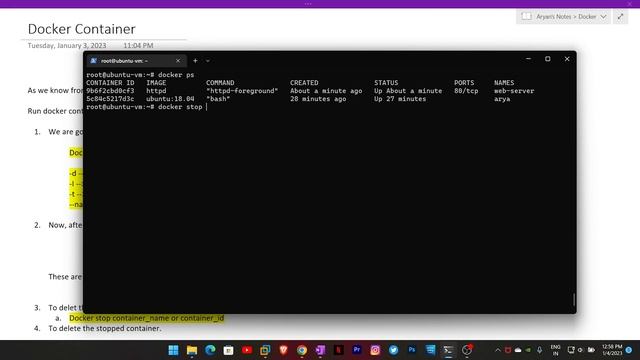Screen dimensions: 640x360
Task: Click the OneNote page date Tuesday, January 3, 2023
Action: pyautogui.click(x=67, y=46)
